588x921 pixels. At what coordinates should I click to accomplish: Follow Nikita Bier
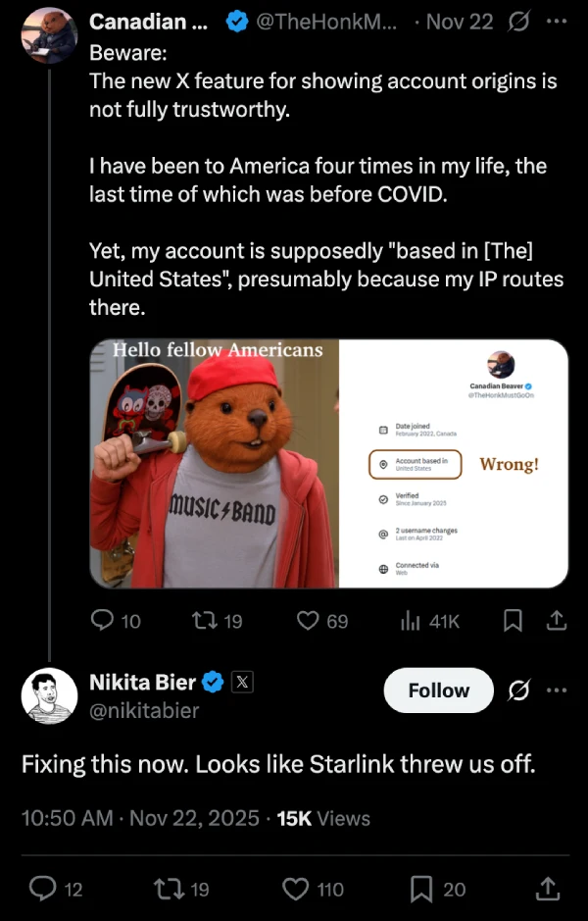click(x=438, y=691)
